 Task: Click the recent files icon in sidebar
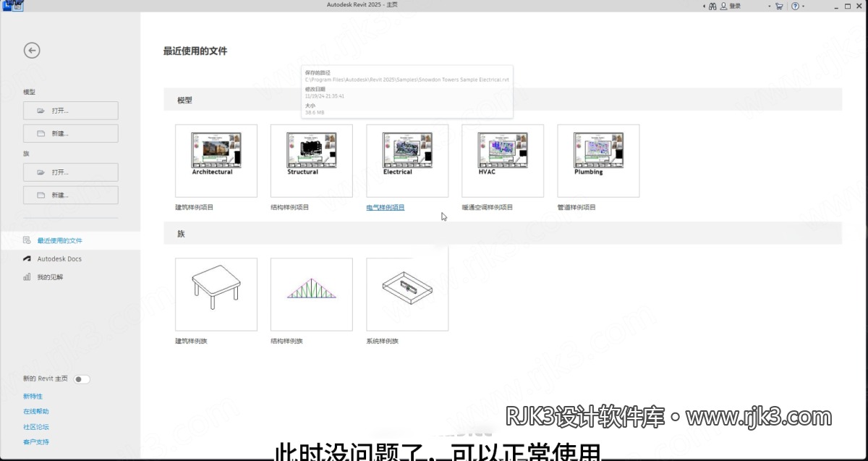coord(27,240)
